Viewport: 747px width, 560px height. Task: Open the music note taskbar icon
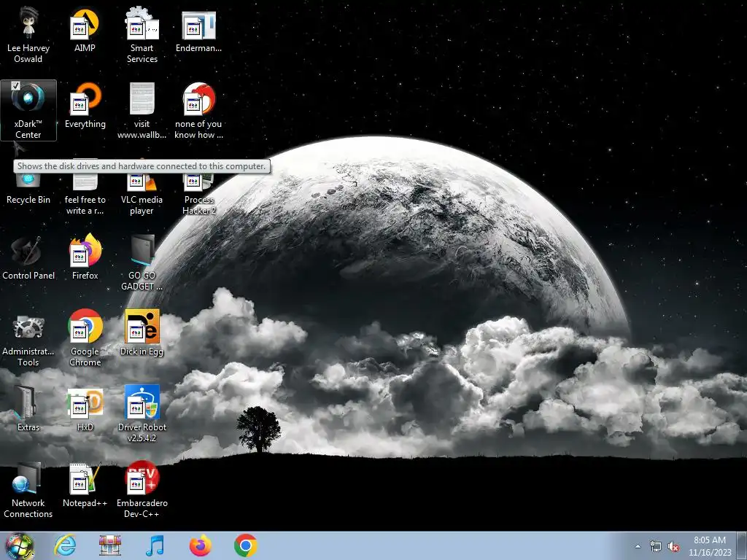(x=155, y=545)
